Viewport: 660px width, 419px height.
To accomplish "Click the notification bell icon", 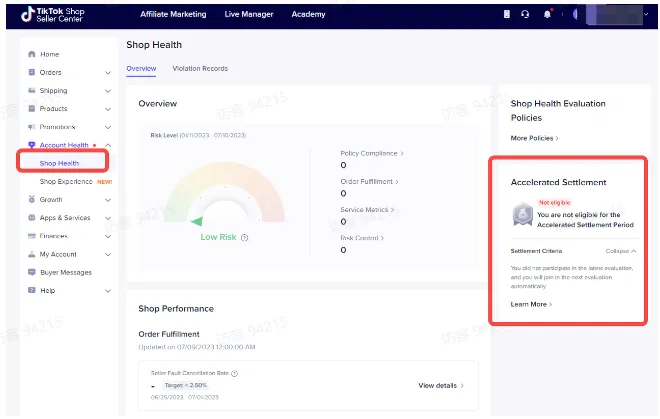I will coord(547,14).
